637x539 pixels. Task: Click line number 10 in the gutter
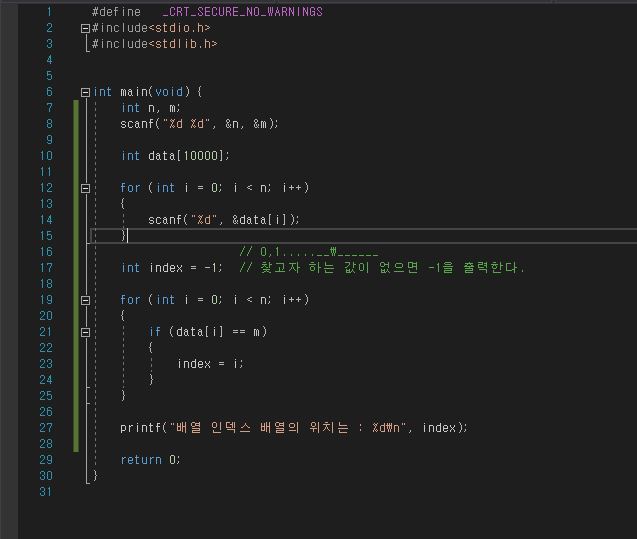pyautogui.click(x=46, y=156)
